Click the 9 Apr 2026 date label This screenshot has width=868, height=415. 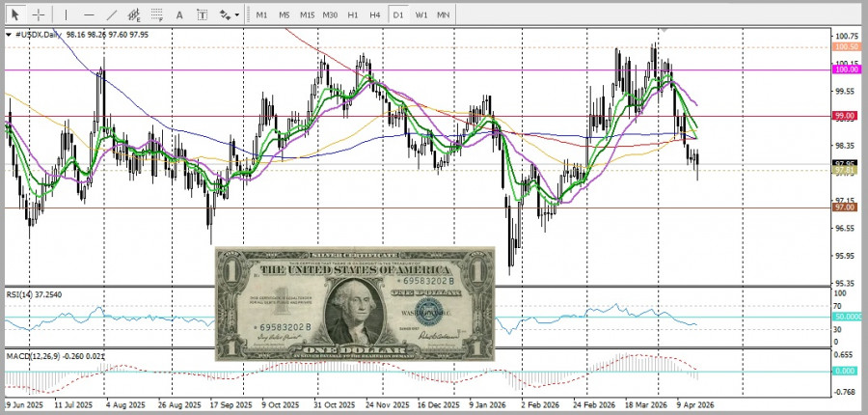(695, 404)
